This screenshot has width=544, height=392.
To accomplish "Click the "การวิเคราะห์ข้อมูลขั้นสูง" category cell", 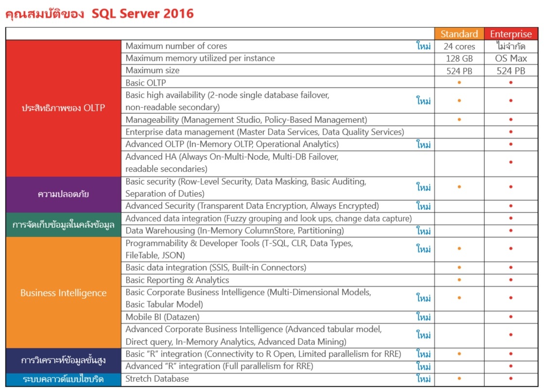I will [64, 360].
